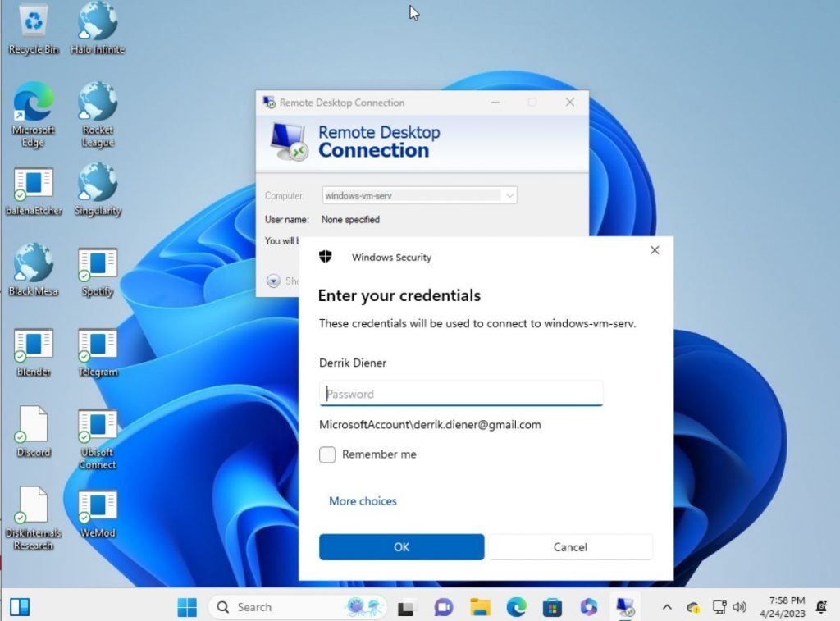Expand the Computer name dropdown

[509, 196]
